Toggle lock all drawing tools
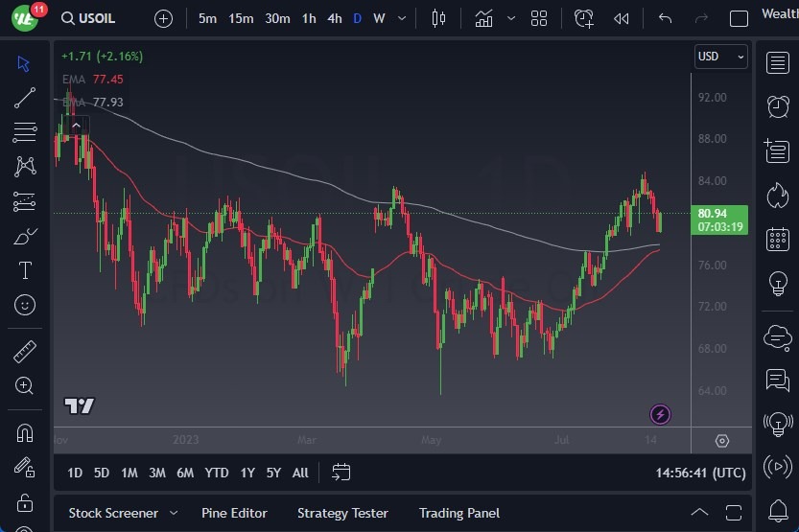This screenshot has width=799, height=532. pyautogui.click(x=25, y=502)
